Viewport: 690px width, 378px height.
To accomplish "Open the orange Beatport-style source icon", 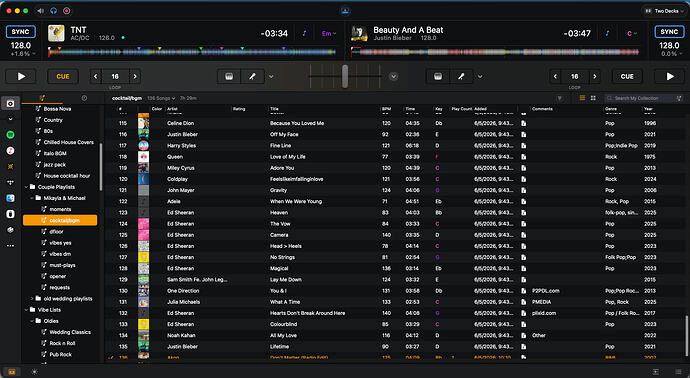I will pos(11,166).
